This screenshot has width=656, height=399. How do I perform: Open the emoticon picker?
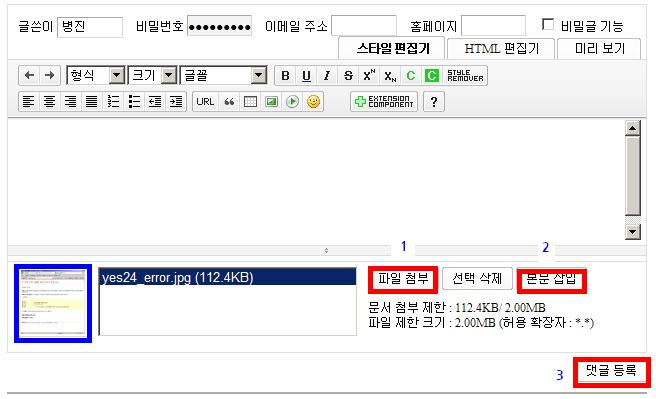point(313,102)
